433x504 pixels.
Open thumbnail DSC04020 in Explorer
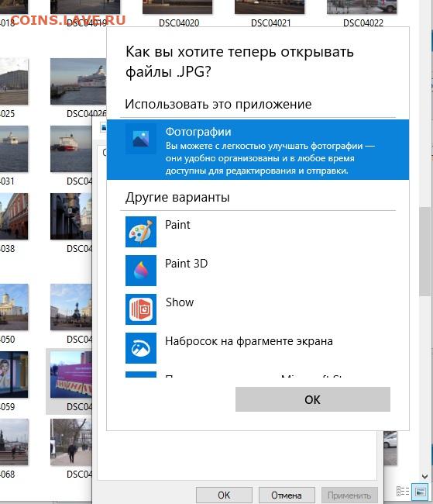point(177,7)
